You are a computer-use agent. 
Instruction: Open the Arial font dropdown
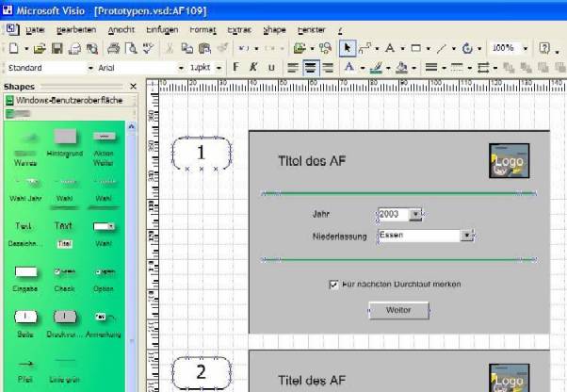click(x=181, y=68)
